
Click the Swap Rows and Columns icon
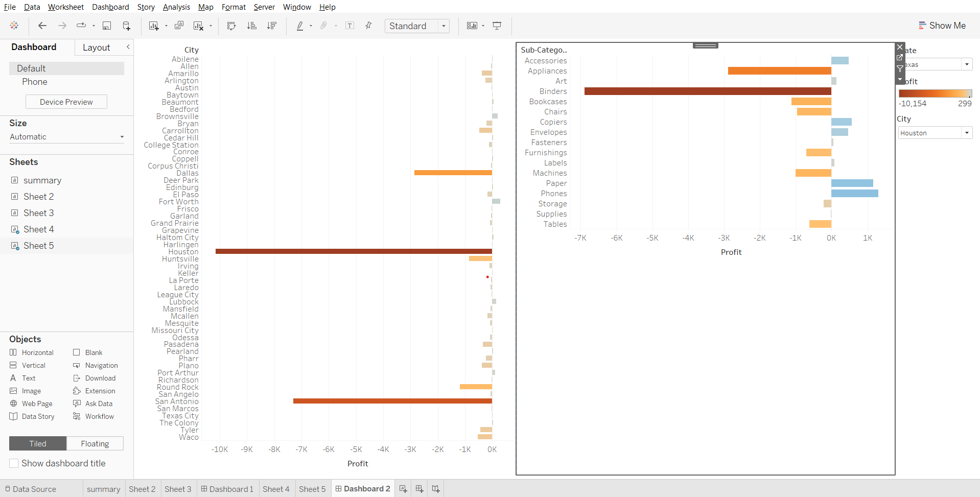pyautogui.click(x=231, y=26)
